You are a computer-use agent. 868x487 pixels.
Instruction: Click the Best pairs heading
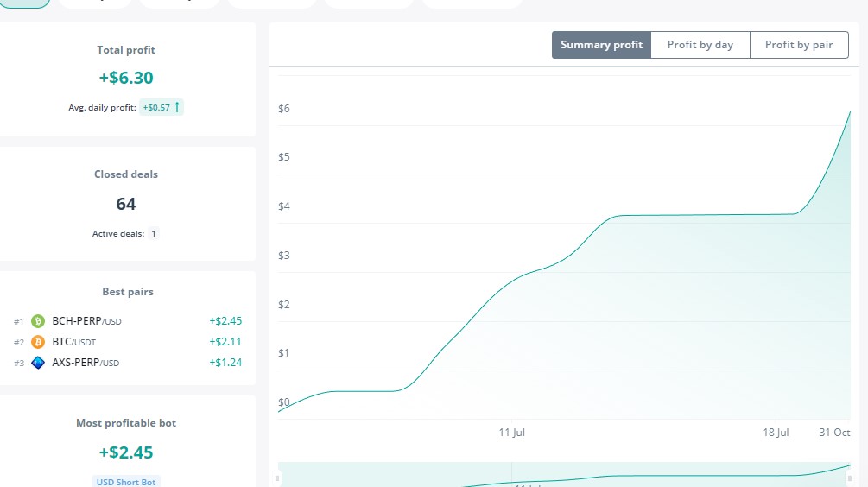point(127,292)
